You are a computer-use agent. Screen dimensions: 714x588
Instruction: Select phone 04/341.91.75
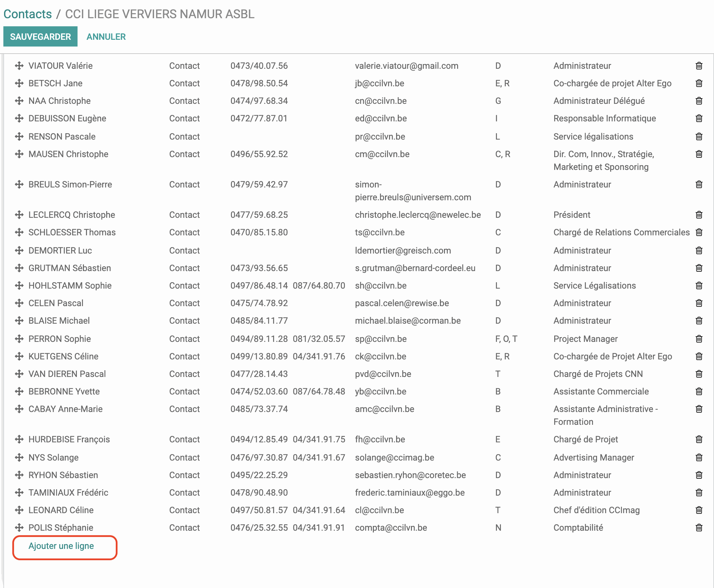pyautogui.click(x=319, y=439)
